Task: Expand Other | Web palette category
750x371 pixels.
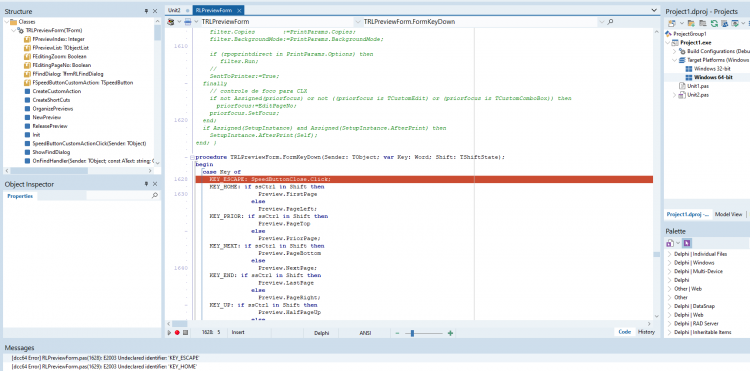Action: (670, 289)
